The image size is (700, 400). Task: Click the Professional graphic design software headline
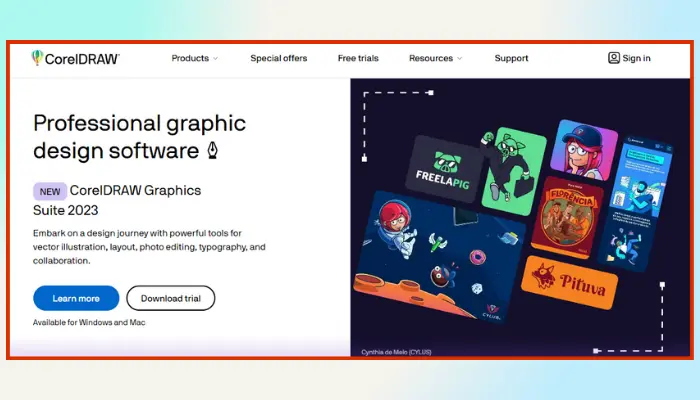pyautogui.click(x=139, y=137)
